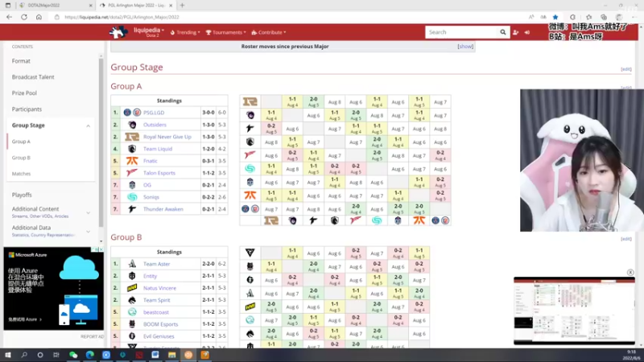Reload the page

(24, 17)
